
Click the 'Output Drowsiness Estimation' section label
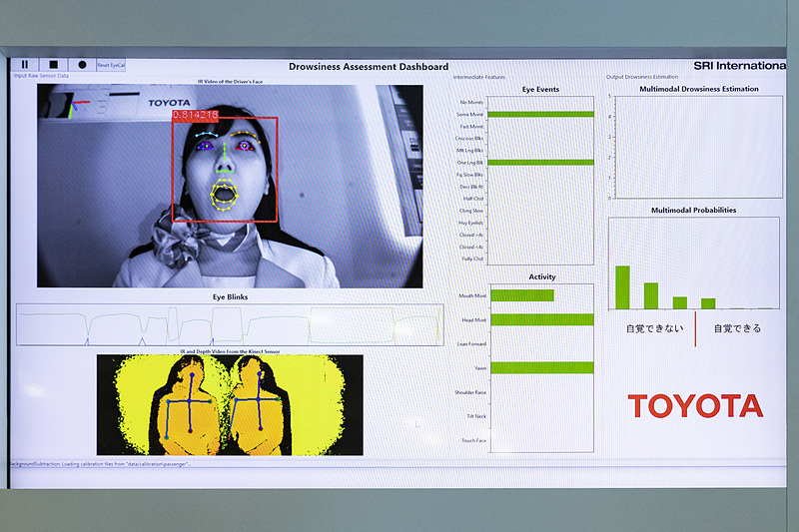click(642, 77)
